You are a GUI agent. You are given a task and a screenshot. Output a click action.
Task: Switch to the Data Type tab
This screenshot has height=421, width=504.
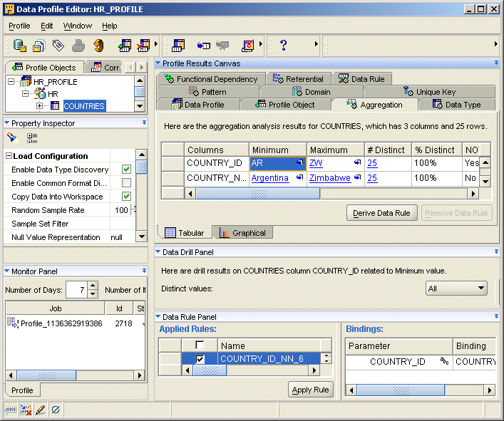click(456, 105)
